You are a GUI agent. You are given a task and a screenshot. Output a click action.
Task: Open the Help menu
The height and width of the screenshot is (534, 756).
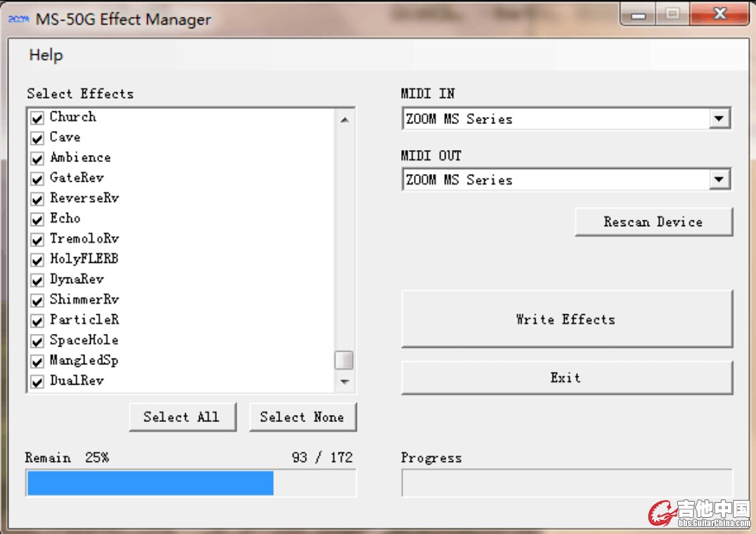[x=46, y=55]
